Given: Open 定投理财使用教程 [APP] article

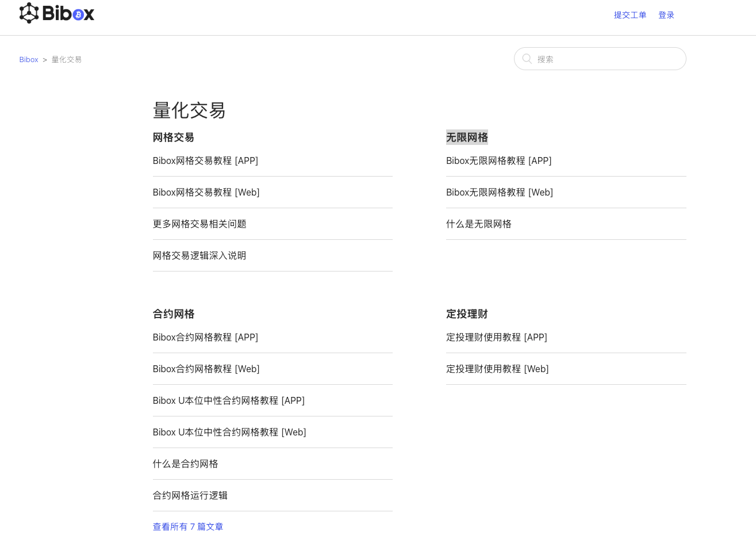Looking at the screenshot, I should 497,337.
